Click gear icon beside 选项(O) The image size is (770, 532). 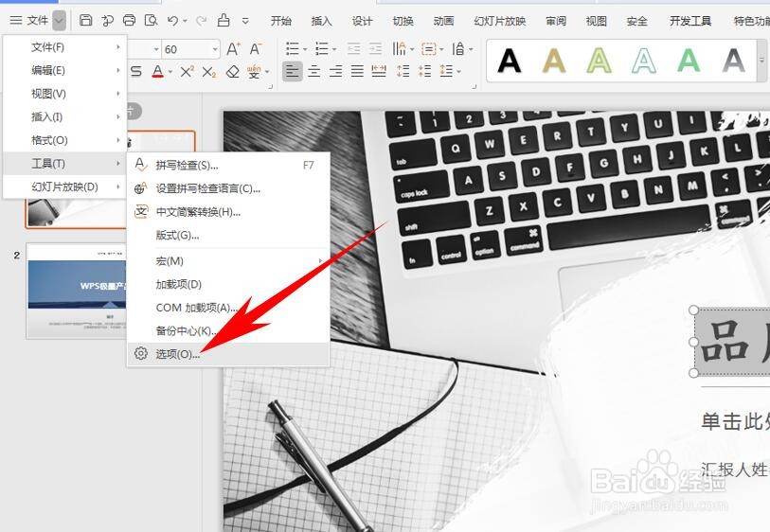pos(141,353)
